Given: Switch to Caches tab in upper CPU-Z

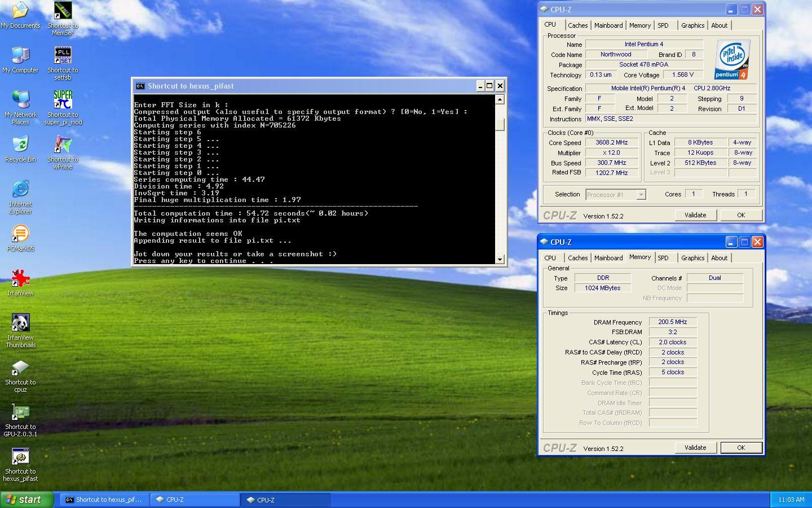Looking at the screenshot, I should point(577,25).
